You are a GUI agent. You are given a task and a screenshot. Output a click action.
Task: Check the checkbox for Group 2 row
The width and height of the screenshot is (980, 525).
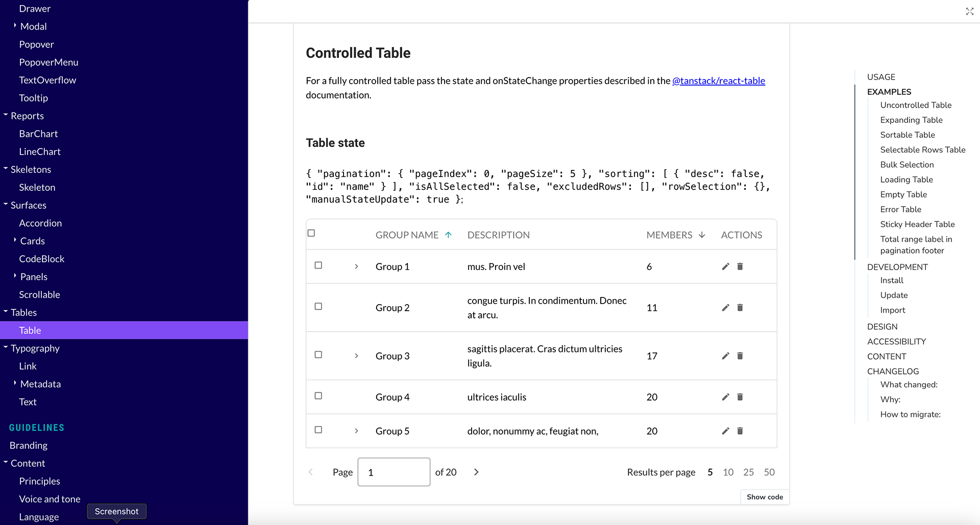click(x=318, y=307)
